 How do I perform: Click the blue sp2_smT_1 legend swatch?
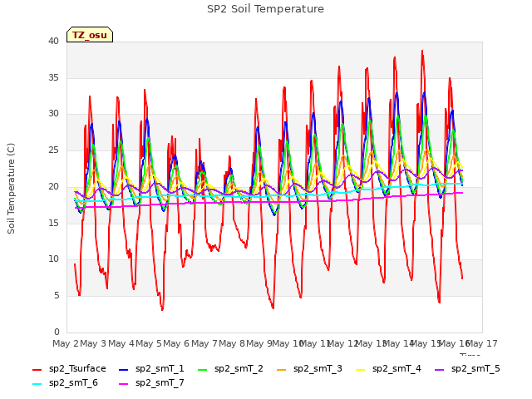point(124,369)
